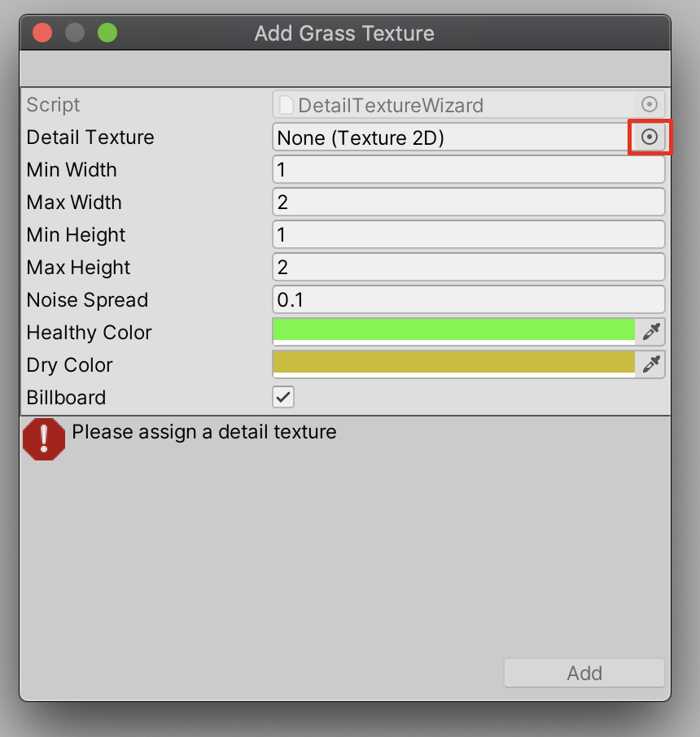
Task: Pick Dry Color with eyedropper
Action: click(x=651, y=364)
